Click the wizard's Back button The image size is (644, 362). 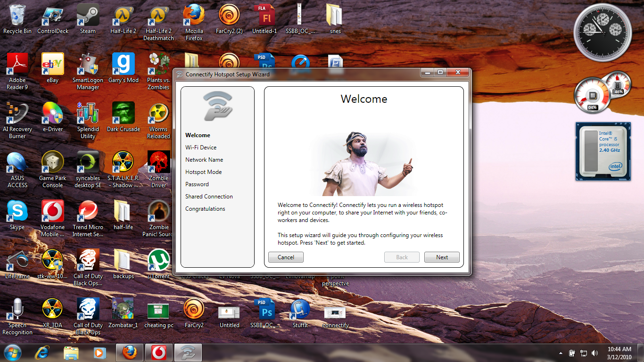point(402,257)
